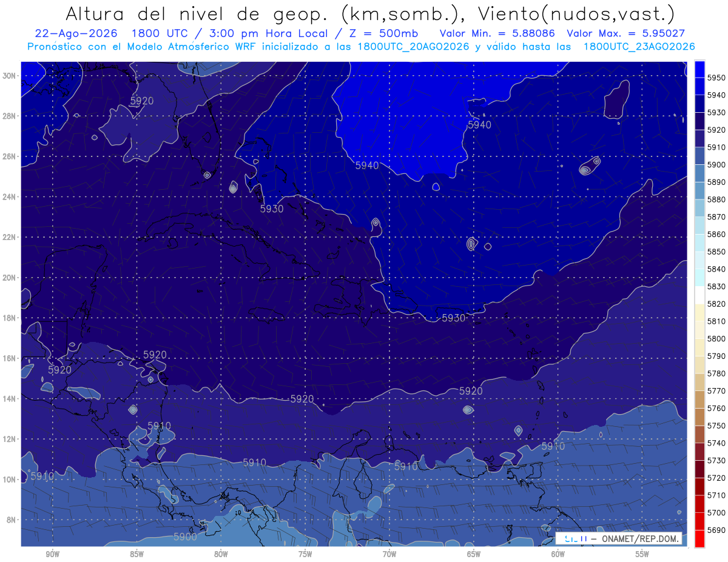Click the 5700 colorbar value

click(716, 512)
